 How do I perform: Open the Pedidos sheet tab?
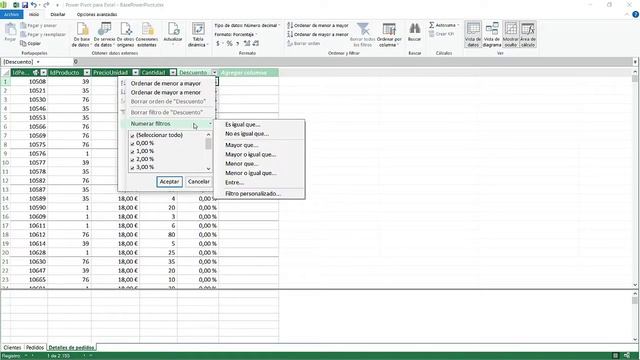35,348
